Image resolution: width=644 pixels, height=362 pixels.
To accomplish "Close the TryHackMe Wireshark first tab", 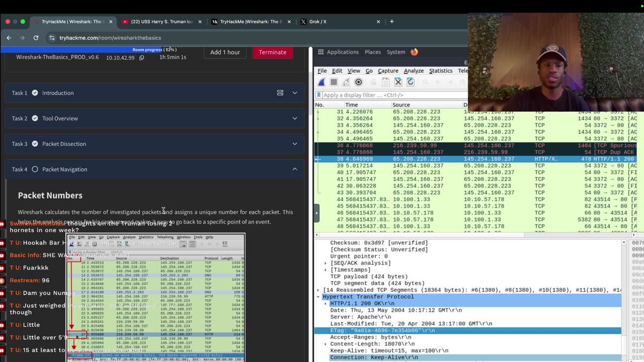I will 110,22.
